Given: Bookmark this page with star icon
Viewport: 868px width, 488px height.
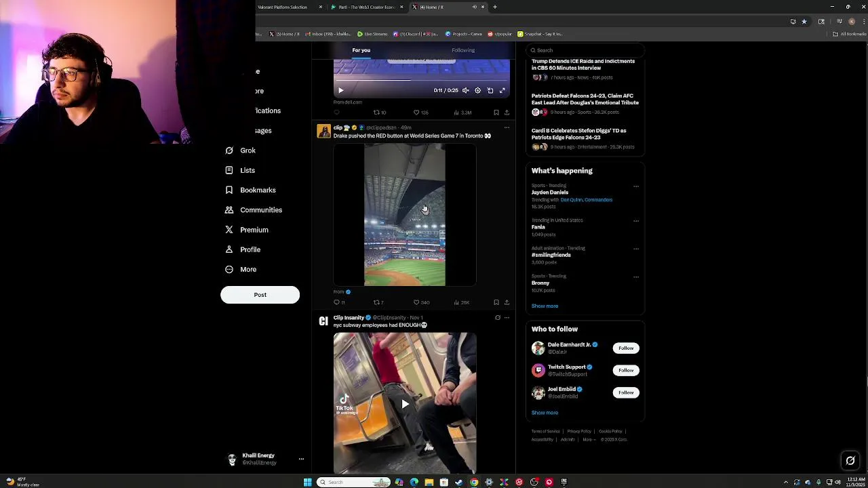Looking at the screenshot, I should 804,22.
